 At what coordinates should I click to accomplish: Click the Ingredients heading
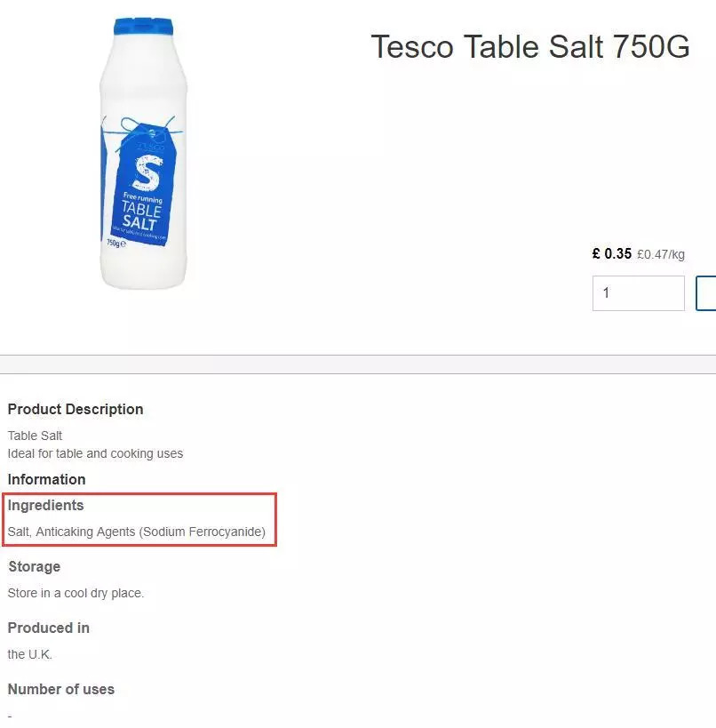point(46,506)
